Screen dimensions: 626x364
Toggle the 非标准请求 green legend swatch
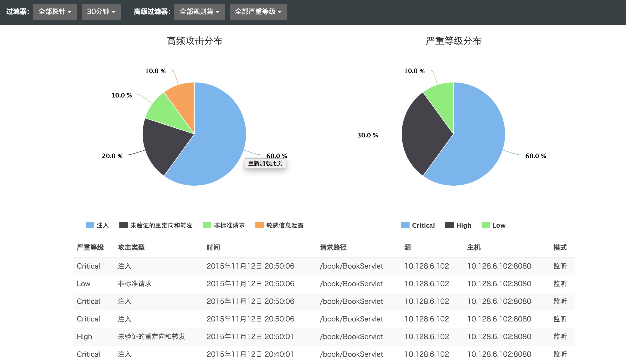pos(207,225)
